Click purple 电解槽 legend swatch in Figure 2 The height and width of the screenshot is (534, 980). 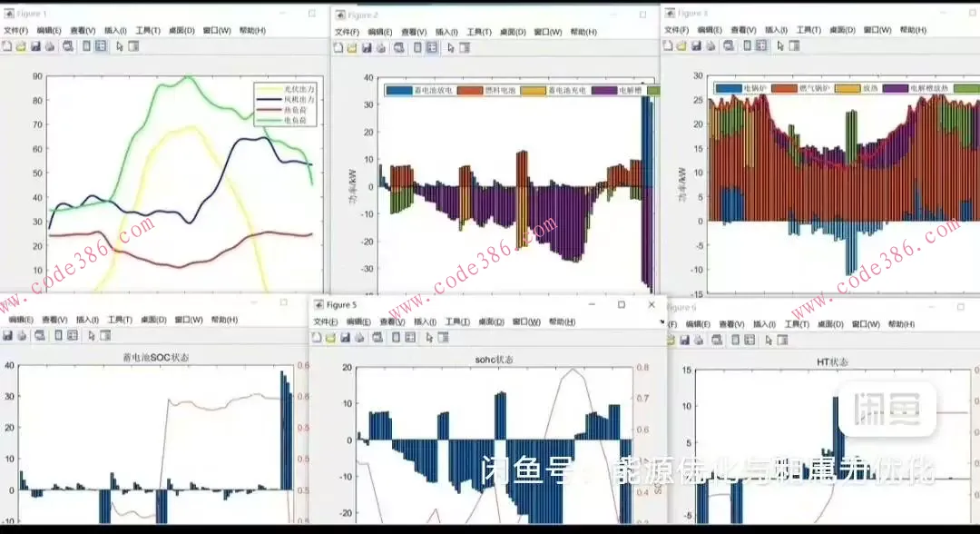point(603,90)
